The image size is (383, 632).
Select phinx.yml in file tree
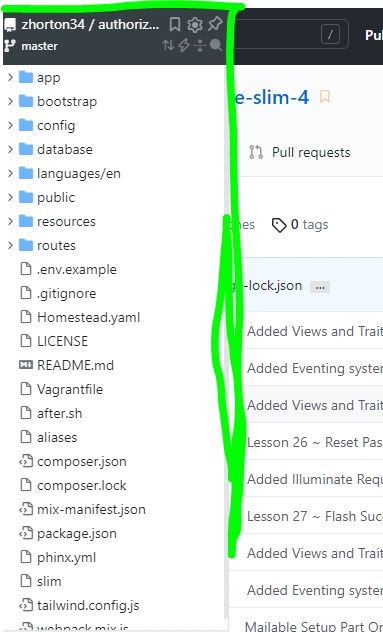click(67, 557)
